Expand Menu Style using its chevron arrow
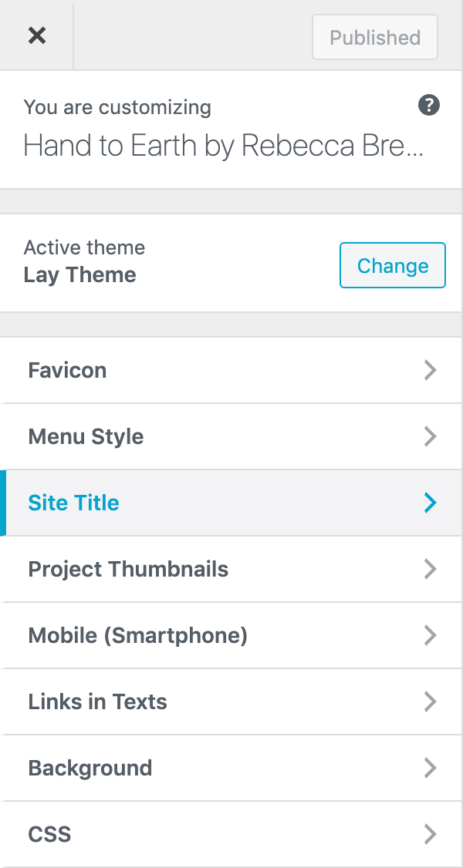The image size is (463, 868). point(431,436)
